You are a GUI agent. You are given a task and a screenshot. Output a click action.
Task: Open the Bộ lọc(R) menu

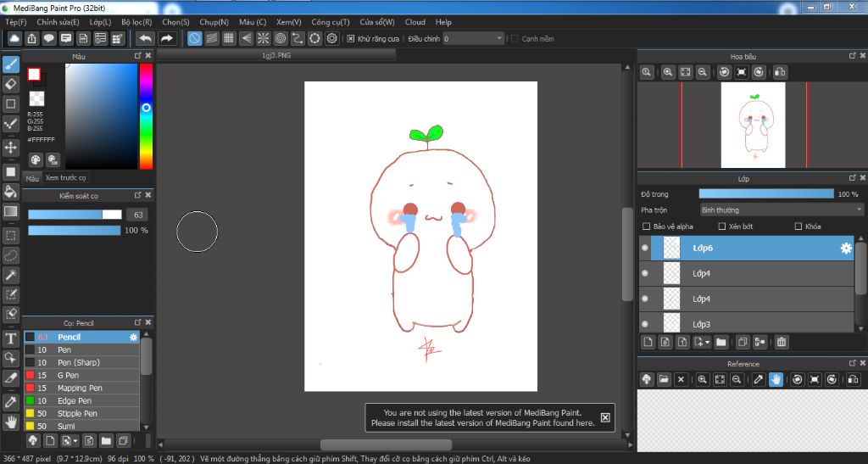[x=136, y=22]
